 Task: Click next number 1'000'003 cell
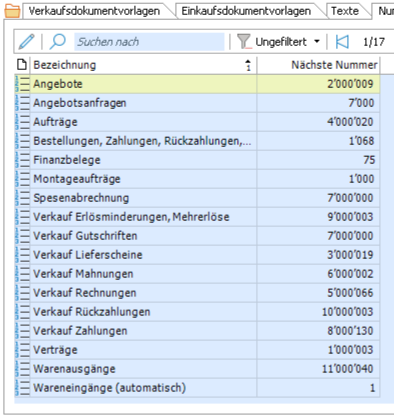point(318,350)
